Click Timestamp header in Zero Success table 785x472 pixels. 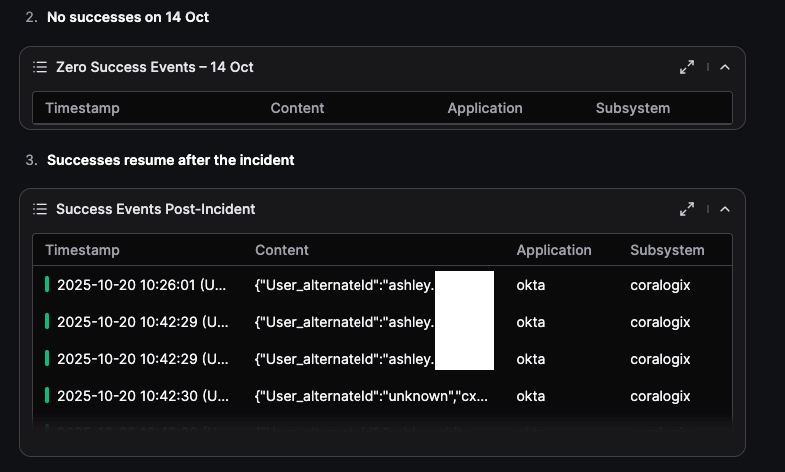82,108
